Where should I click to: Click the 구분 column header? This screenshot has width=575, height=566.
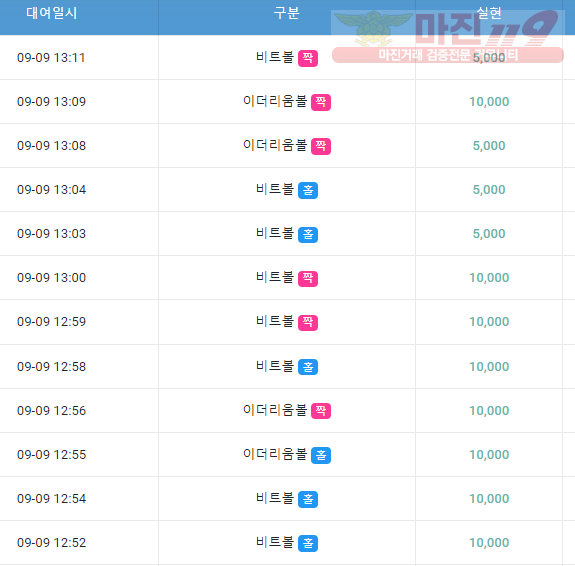click(286, 13)
